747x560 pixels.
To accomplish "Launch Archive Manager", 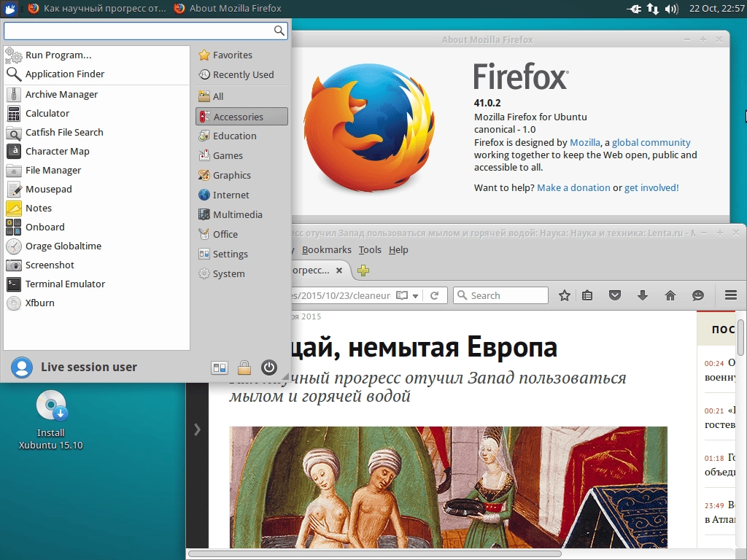I will coord(97,94).
